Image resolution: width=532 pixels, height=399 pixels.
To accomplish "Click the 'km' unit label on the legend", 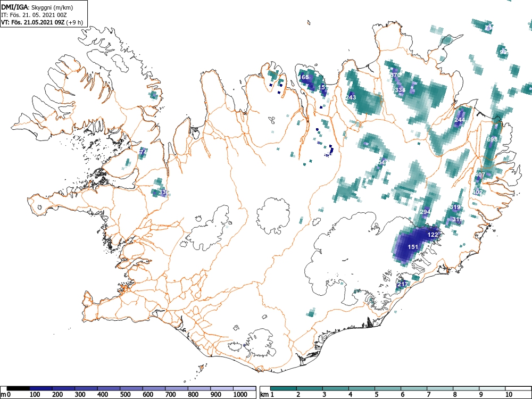I will (264, 395).
